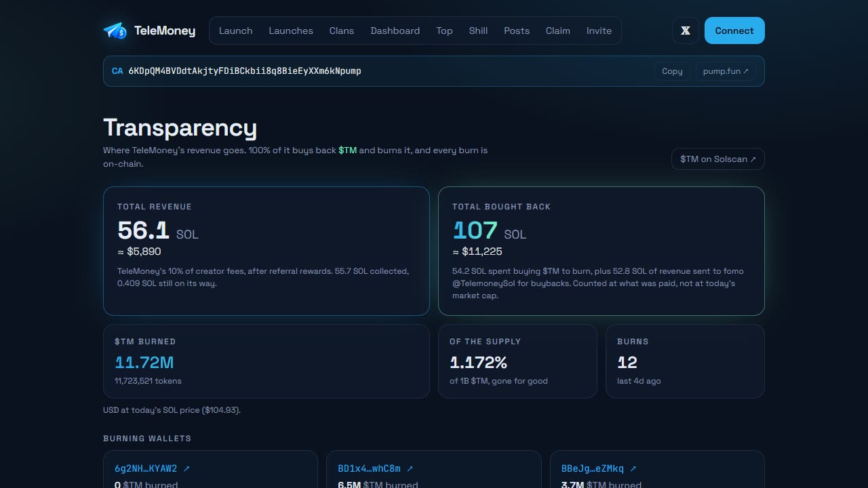Viewport: 868px width, 488px height.
Task: Open the external arrow beside wallet 6g2NH…KYAW2
Action: coord(186,468)
